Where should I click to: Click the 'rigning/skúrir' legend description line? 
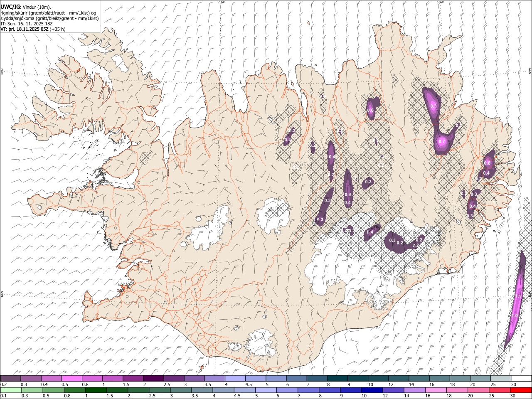click(49, 13)
